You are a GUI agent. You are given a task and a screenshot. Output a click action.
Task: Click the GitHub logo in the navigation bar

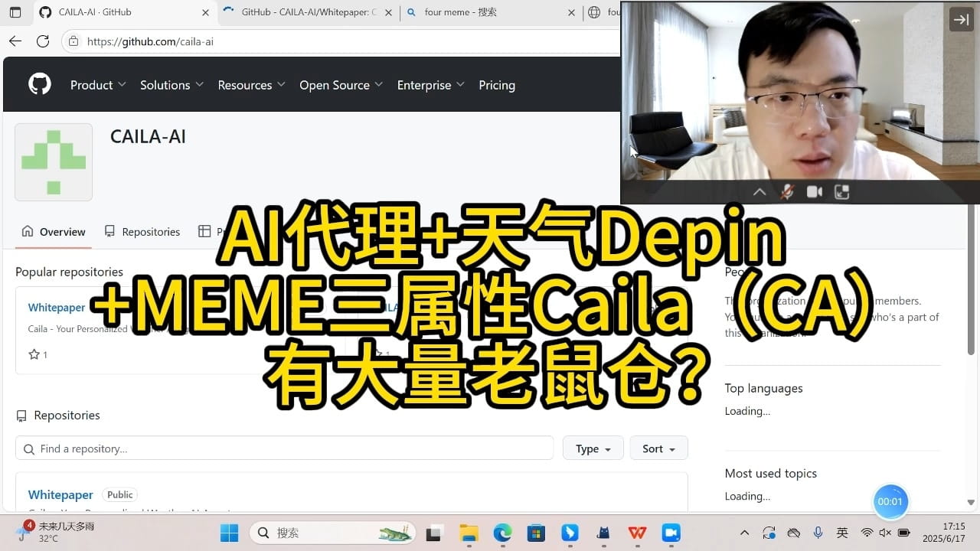(39, 84)
